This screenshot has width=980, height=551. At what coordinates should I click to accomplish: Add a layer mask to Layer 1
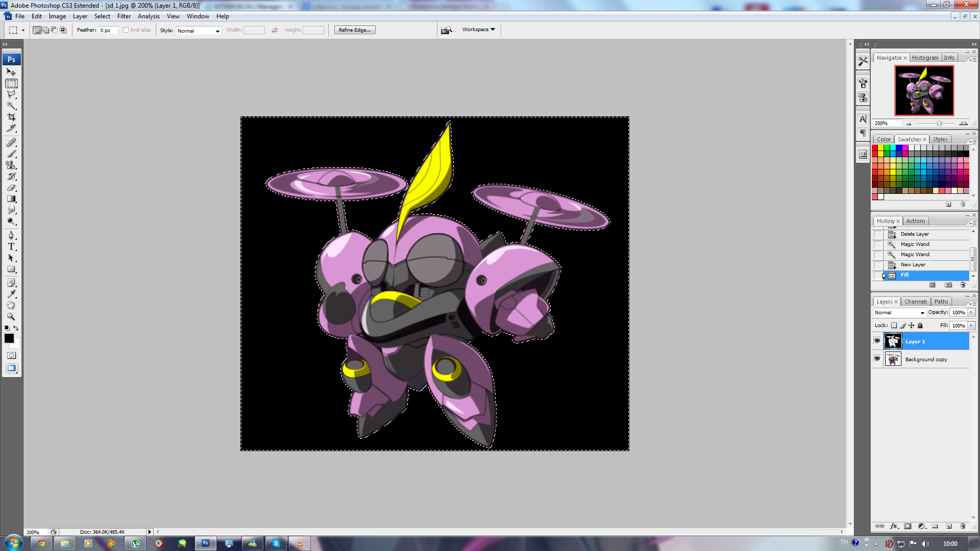[908, 526]
